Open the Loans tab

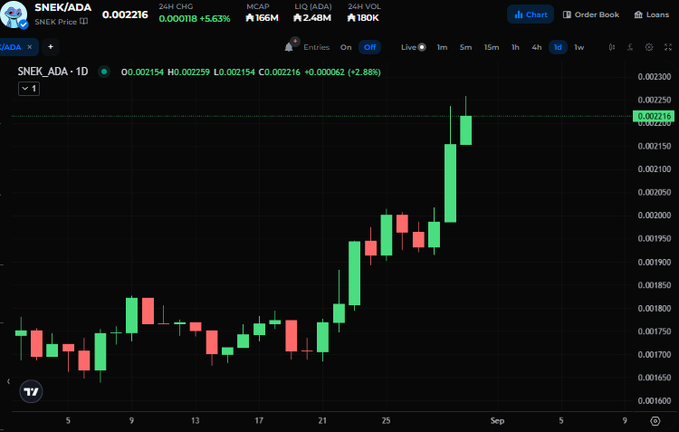(x=652, y=14)
